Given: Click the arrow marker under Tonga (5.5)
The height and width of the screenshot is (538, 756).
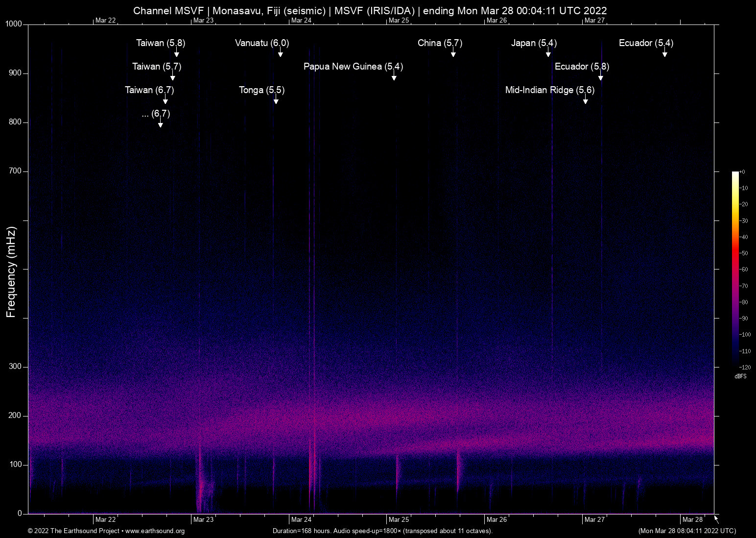Looking at the screenshot, I should coord(276,100).
